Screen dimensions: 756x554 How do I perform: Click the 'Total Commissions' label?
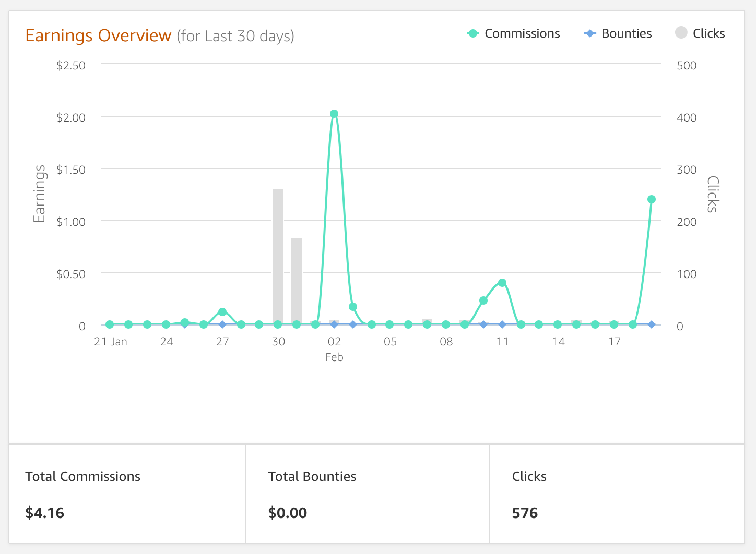click(83, 476)
